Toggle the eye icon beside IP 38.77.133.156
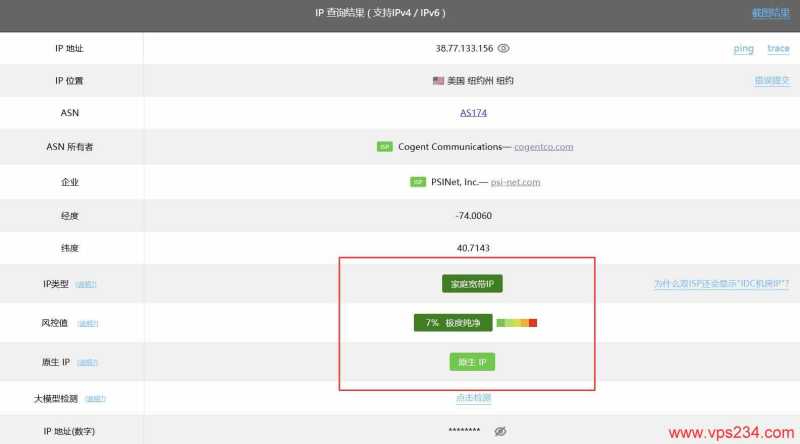The height and width of the screenshot is (444, 800). [504, 48]
